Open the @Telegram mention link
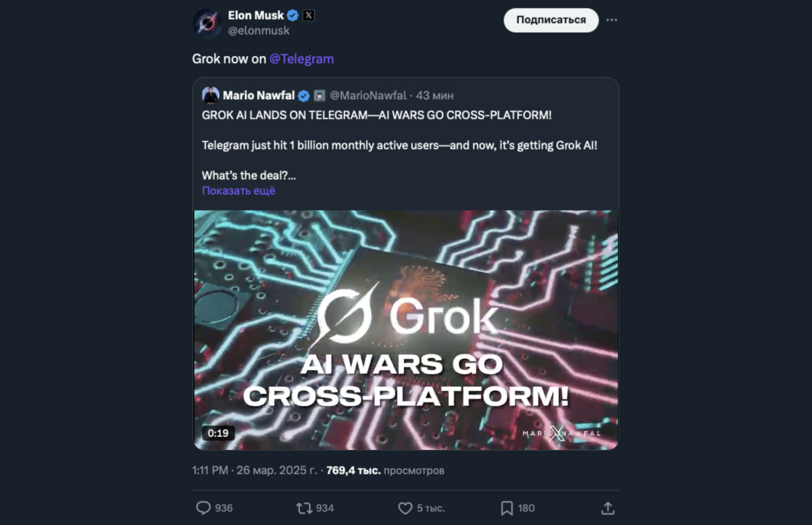Screen dimensions: 812x525 coord(302,59)
